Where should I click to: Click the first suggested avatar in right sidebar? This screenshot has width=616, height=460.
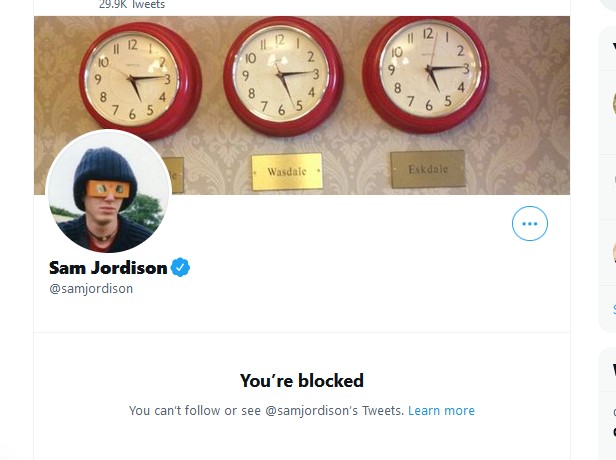[x=614, y=104]
